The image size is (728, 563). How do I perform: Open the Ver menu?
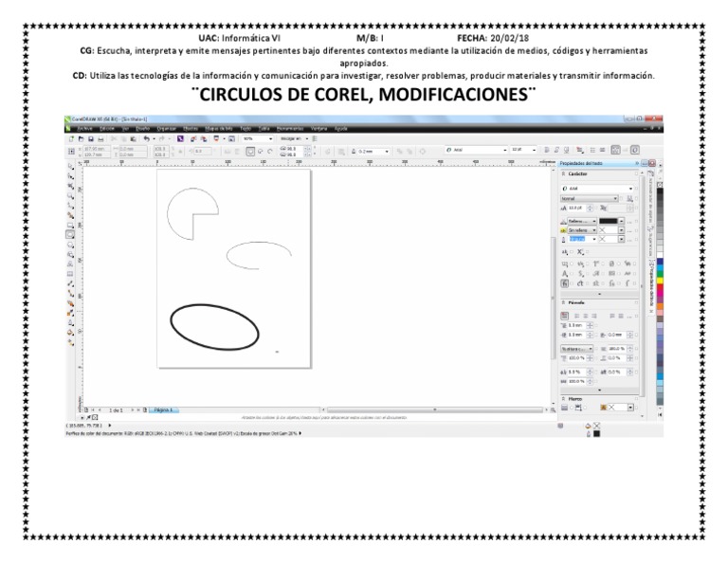(125, 129)
